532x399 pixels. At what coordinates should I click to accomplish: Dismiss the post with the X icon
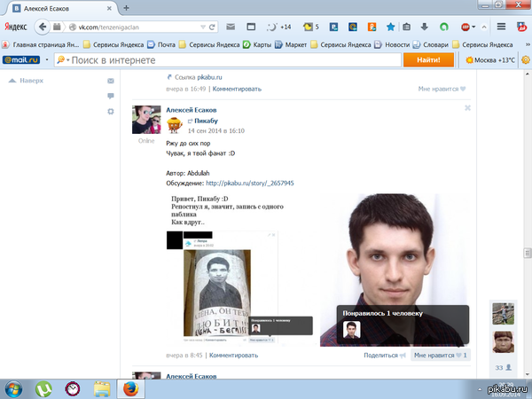pos(467,107)
